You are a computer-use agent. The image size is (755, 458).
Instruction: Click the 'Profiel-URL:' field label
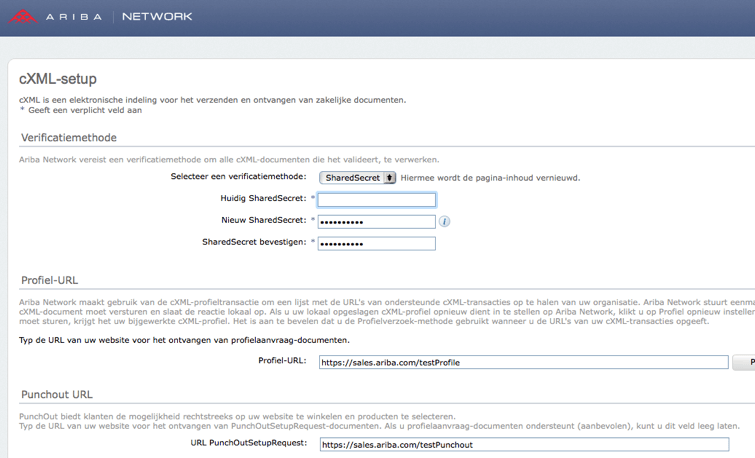282,360
